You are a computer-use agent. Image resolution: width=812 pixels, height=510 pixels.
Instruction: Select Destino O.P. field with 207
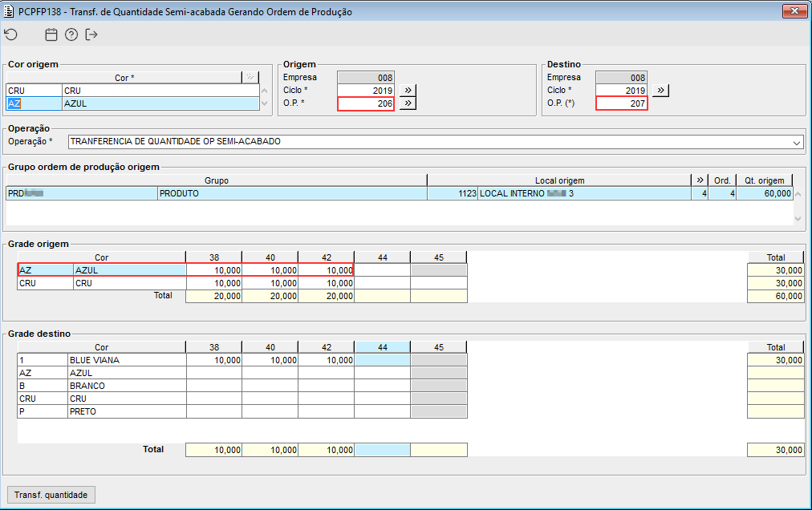pyautogui.click(x=621, y=103)
